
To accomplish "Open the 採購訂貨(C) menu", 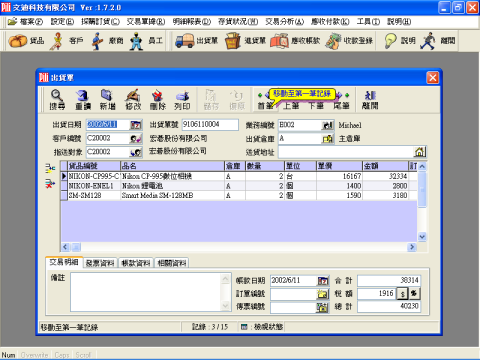I will pyautogui.click(x=100, y=22).
